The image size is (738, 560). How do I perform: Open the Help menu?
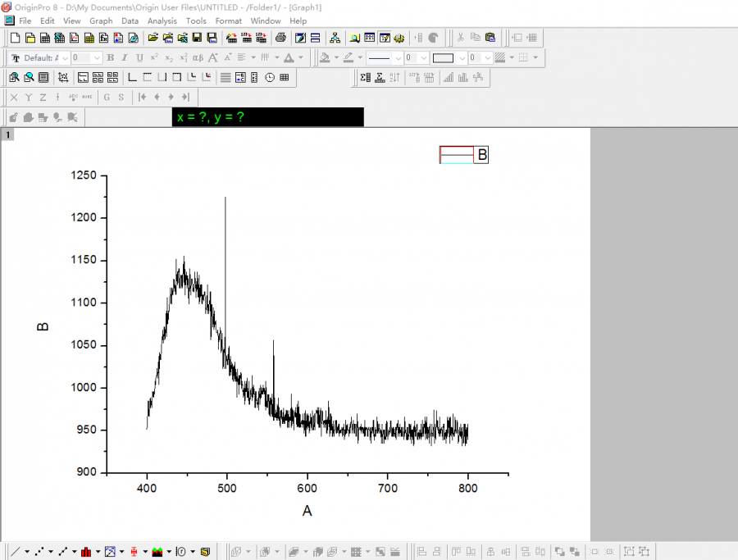(x=298, y=20)
